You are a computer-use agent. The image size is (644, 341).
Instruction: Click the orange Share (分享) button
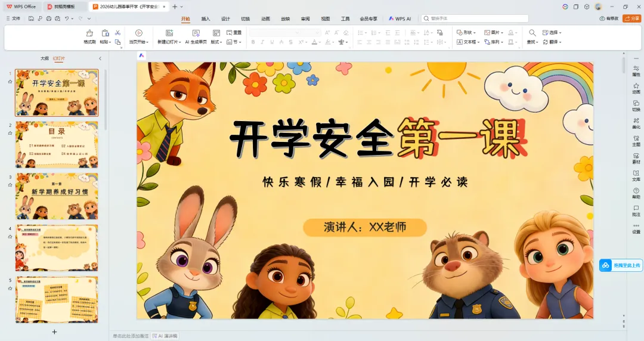click(x=631, y=18)
